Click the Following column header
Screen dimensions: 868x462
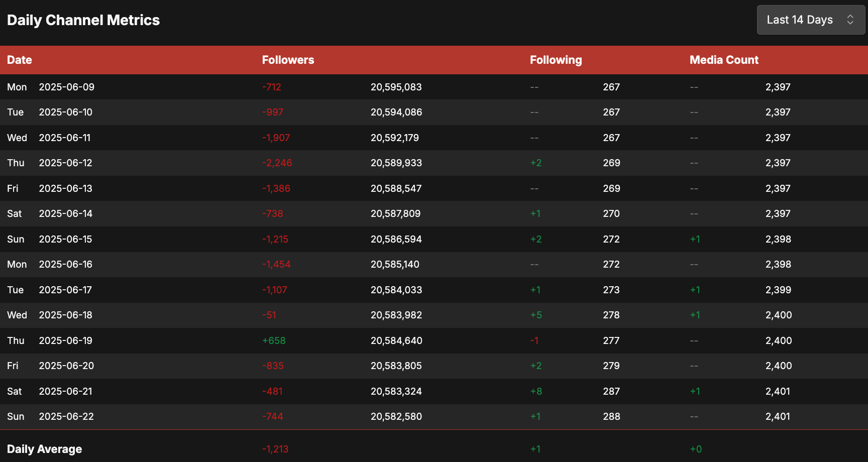click(556, 60)
